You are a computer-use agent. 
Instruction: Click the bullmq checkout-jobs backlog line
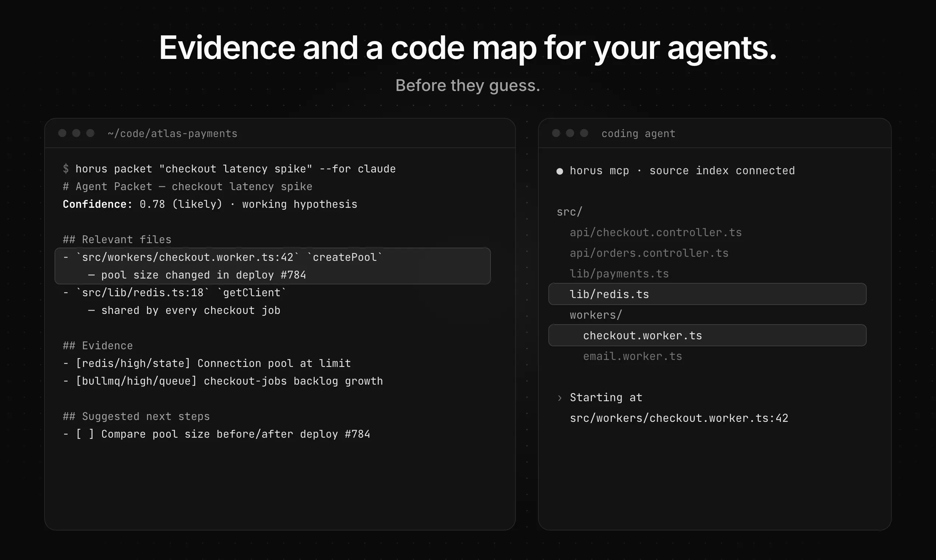click(223, 382)
